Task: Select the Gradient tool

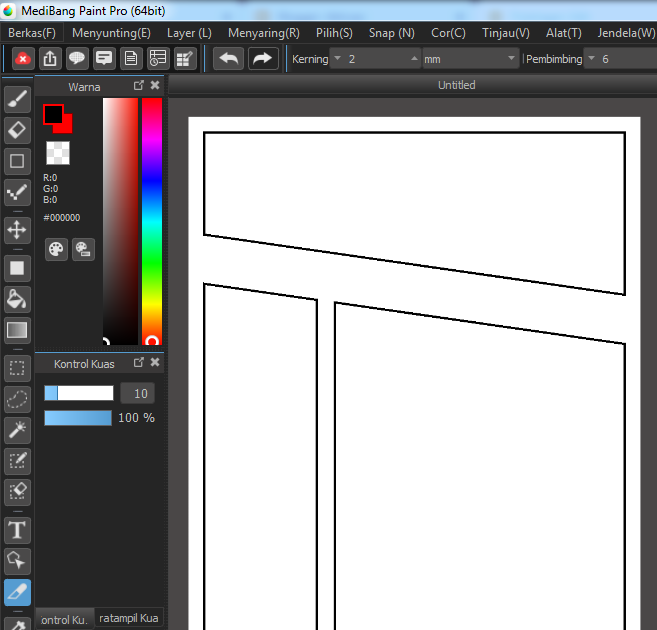Action: (x=17, y=330)
